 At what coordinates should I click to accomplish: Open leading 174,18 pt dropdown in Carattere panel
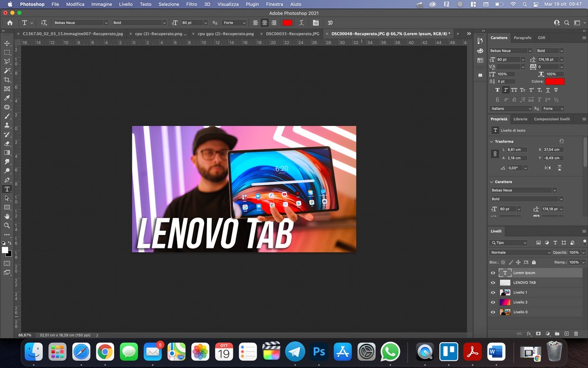tap(562, 59)
